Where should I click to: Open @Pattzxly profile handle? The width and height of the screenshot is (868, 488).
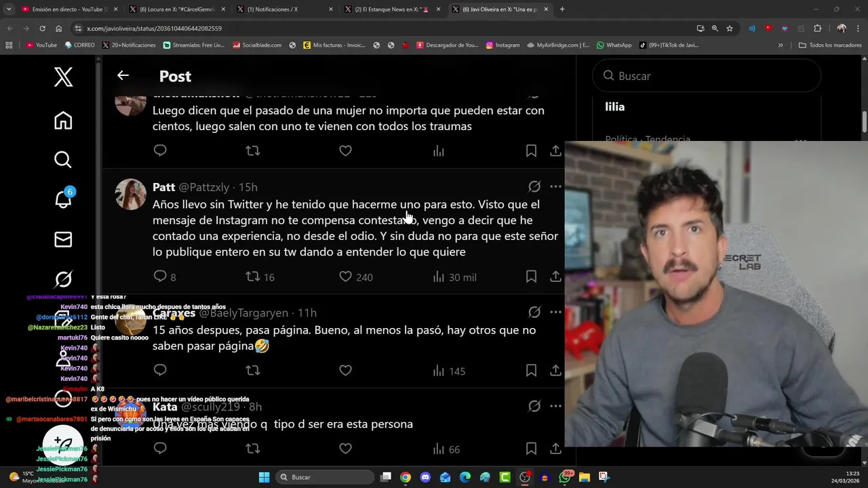[203, 187]
